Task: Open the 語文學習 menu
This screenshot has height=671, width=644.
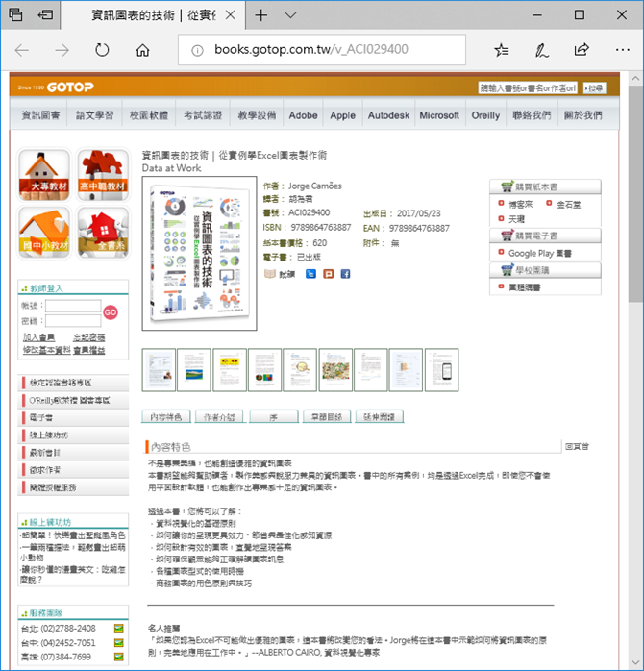Action: pyautogui.click(x=95, y=115)
